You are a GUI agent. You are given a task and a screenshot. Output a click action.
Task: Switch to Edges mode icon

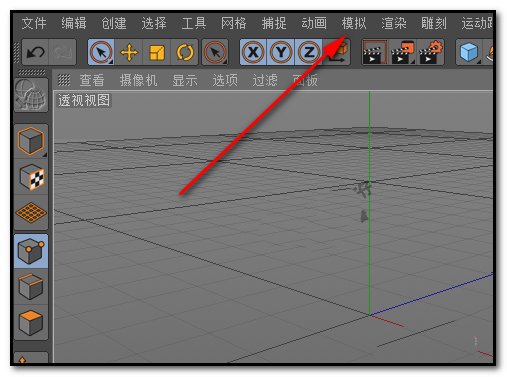pos(31,287)
